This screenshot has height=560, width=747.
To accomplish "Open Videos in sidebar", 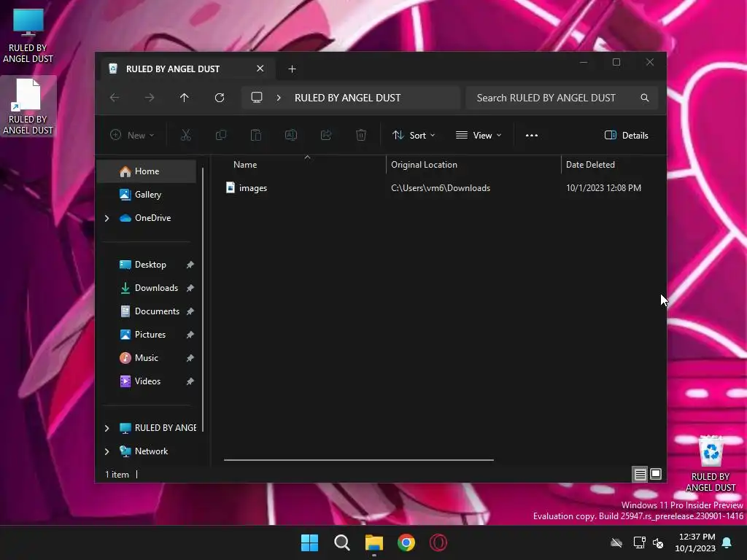I will (x=147, y=381).
